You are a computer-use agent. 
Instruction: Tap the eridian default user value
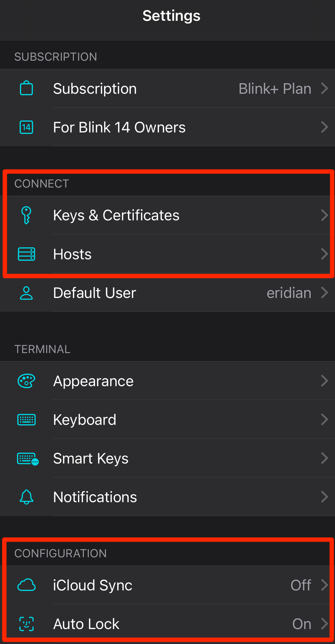click(289, 293)
